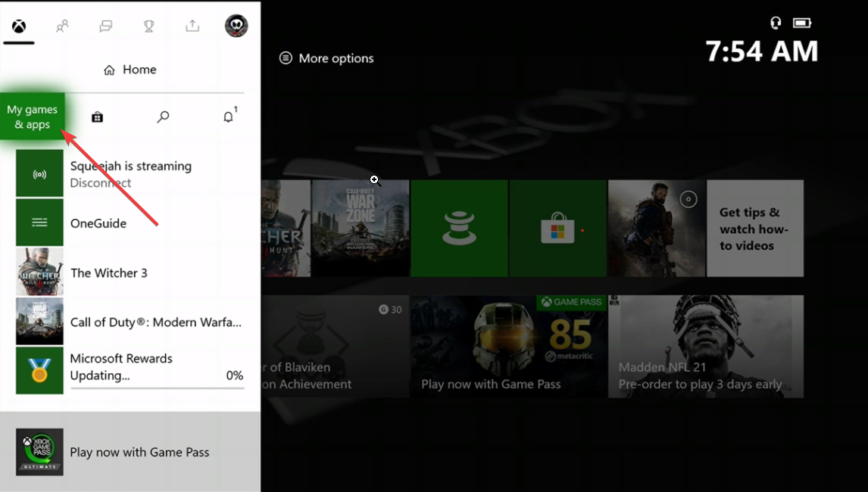Image resolution: width=868 pixels, height=492 pixels.
Task: Click the OneGuide icon tile
Action: 39,223
